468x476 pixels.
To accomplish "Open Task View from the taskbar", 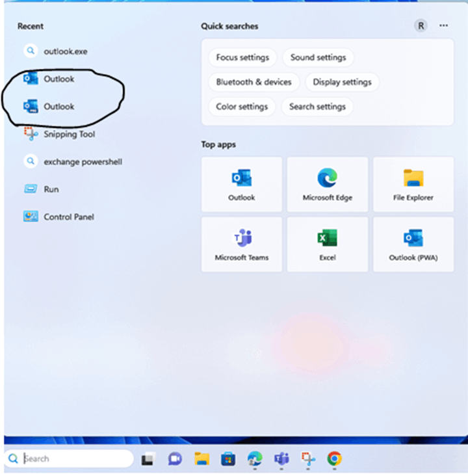I will 148,458.
